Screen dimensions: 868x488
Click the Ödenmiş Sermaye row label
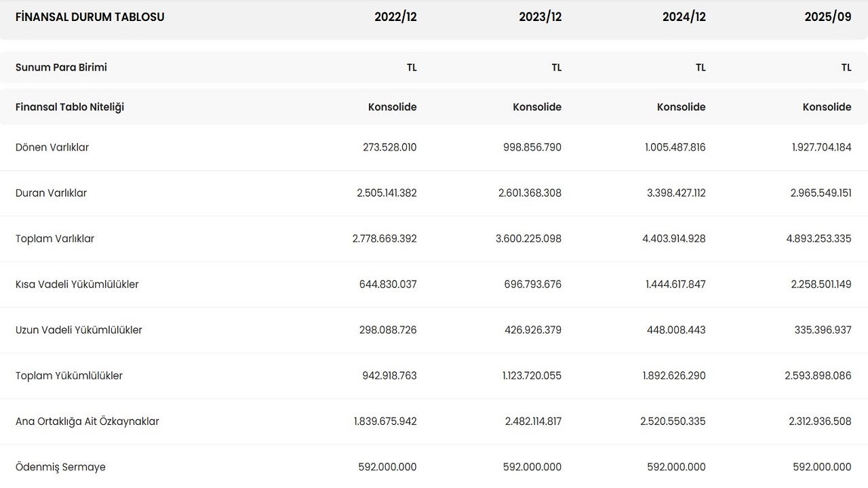(x=60, y=467)
